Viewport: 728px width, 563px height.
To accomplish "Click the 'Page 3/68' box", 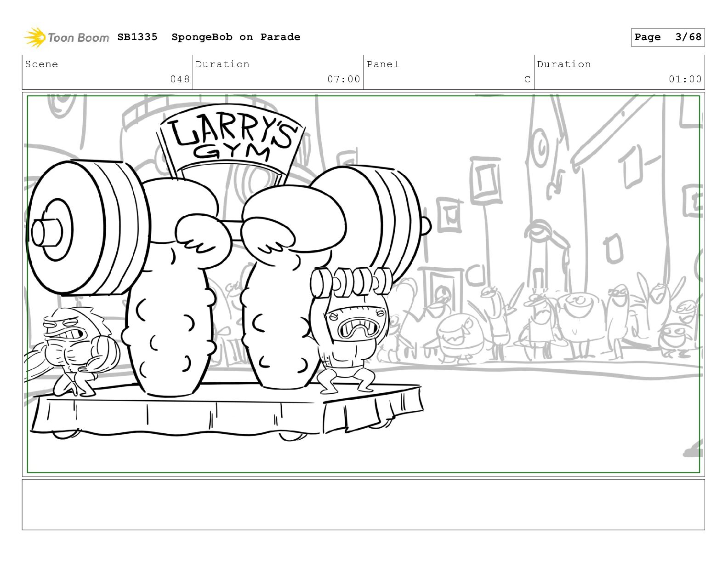I will 668,37.
